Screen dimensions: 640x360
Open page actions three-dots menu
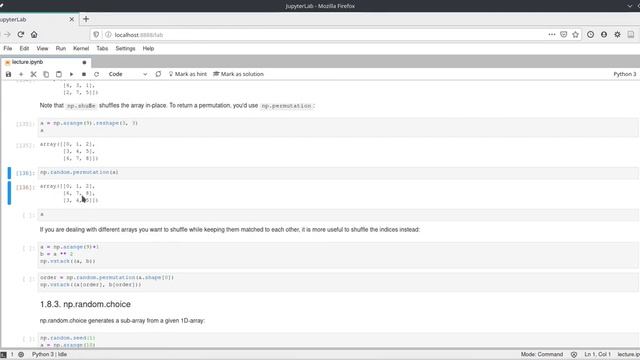pyautogui.click(x=552, y=35)
